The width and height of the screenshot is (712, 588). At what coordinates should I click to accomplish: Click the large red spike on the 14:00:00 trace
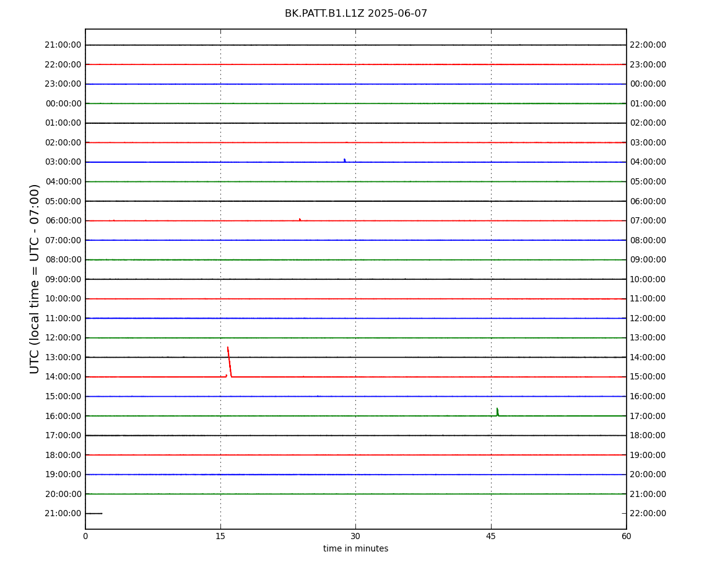229,362
